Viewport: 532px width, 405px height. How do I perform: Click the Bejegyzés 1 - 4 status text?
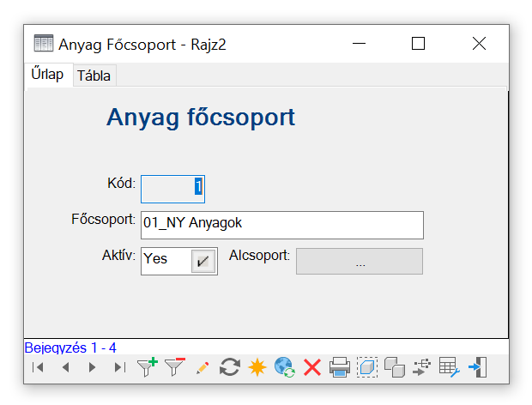click(70, 348)
